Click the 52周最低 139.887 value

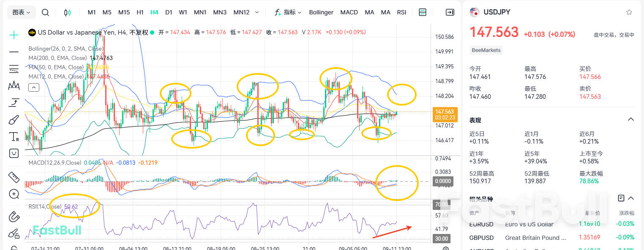535,181
